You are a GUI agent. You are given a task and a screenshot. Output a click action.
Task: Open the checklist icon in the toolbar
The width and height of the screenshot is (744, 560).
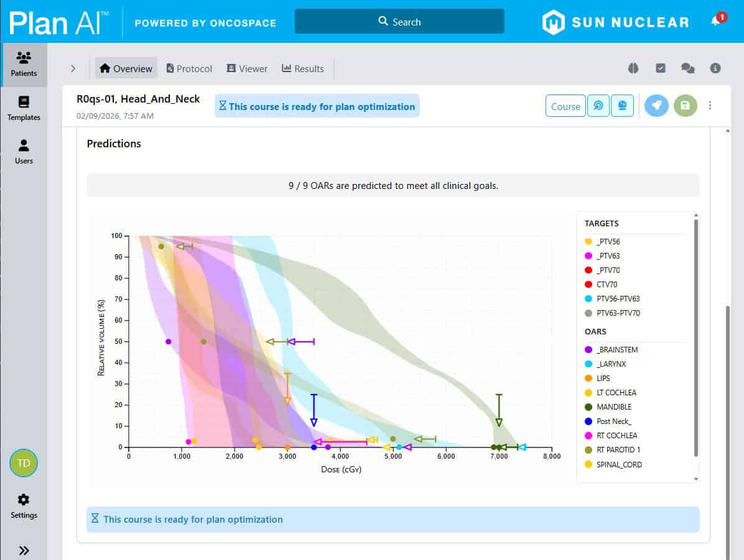661,68
